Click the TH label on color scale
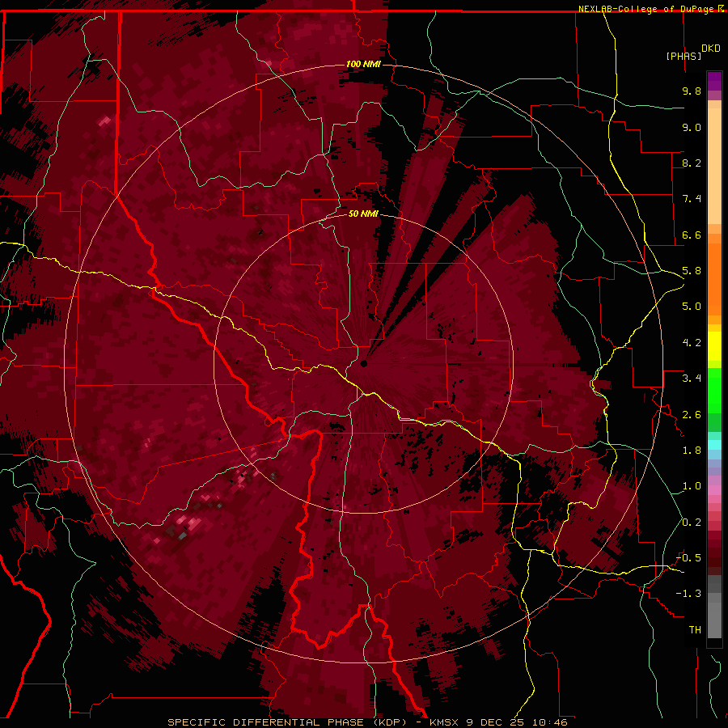Screen dimensions: 728x728 coord(695,630)
